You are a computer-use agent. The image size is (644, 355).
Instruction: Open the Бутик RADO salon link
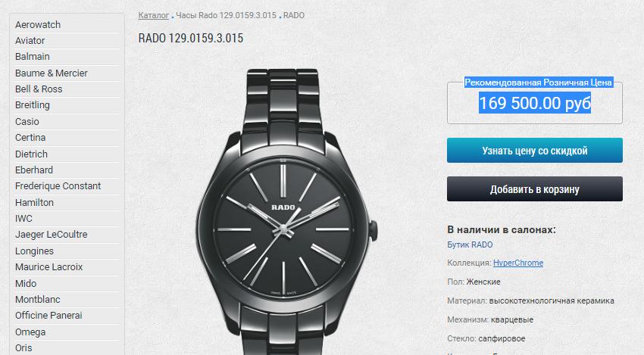(x=470, y=244)
